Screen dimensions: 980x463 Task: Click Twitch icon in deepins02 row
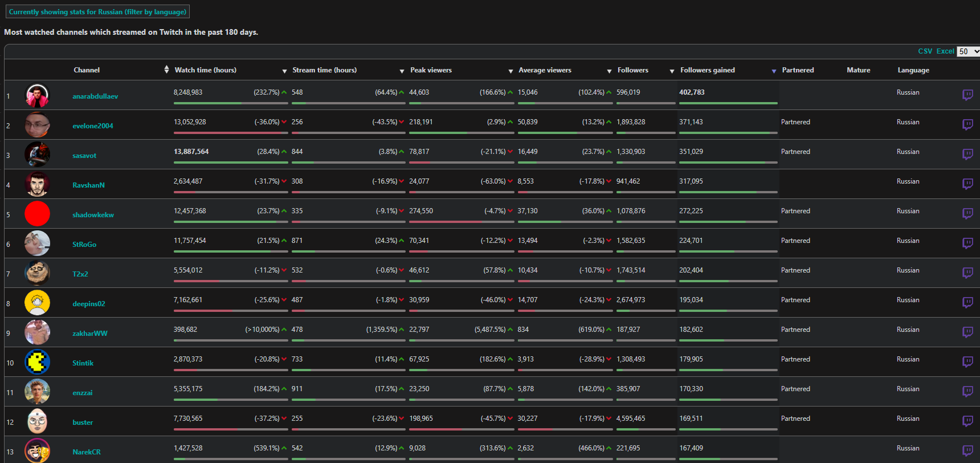[967, 302]
